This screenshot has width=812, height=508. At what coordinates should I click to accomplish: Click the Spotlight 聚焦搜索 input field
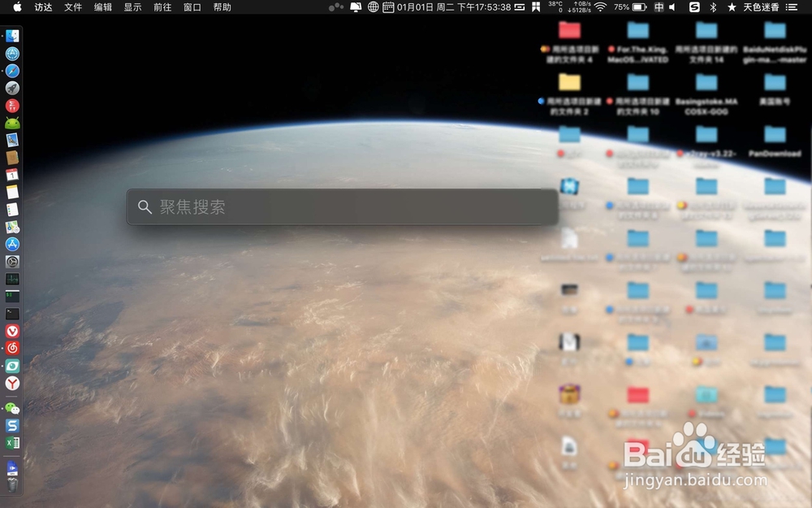click(343, 206)
